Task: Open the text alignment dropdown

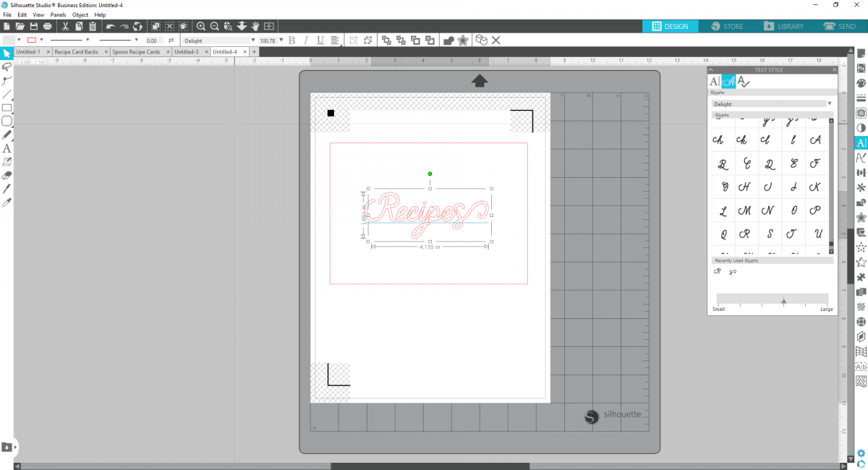Action: click(x=336, y=40)
